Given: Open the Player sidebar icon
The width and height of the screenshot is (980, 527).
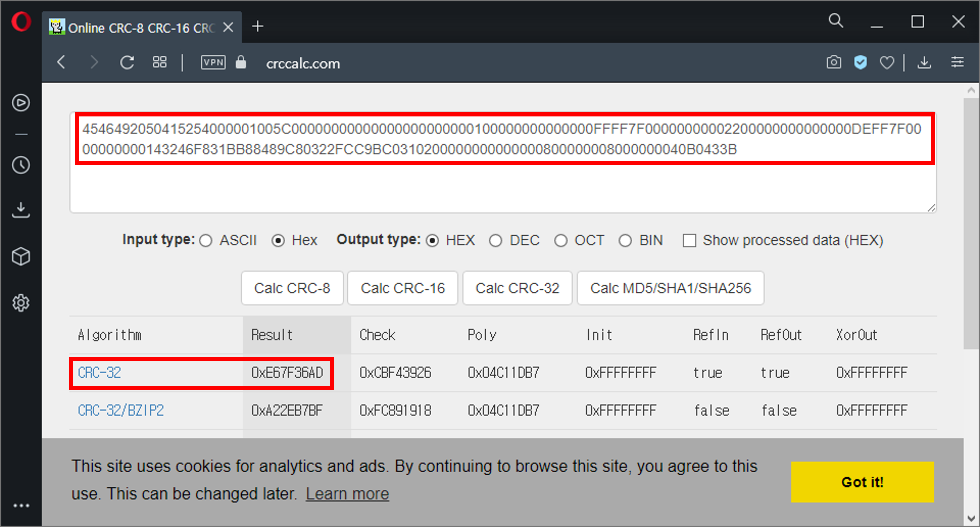Looking at the screenshot, I should point(21,103).
